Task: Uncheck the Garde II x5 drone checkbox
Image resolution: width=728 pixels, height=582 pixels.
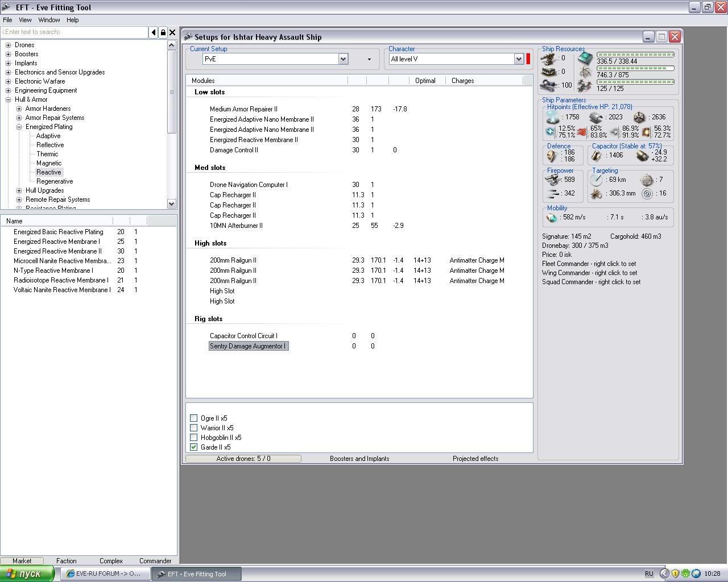Action: (x=193, y=447)
